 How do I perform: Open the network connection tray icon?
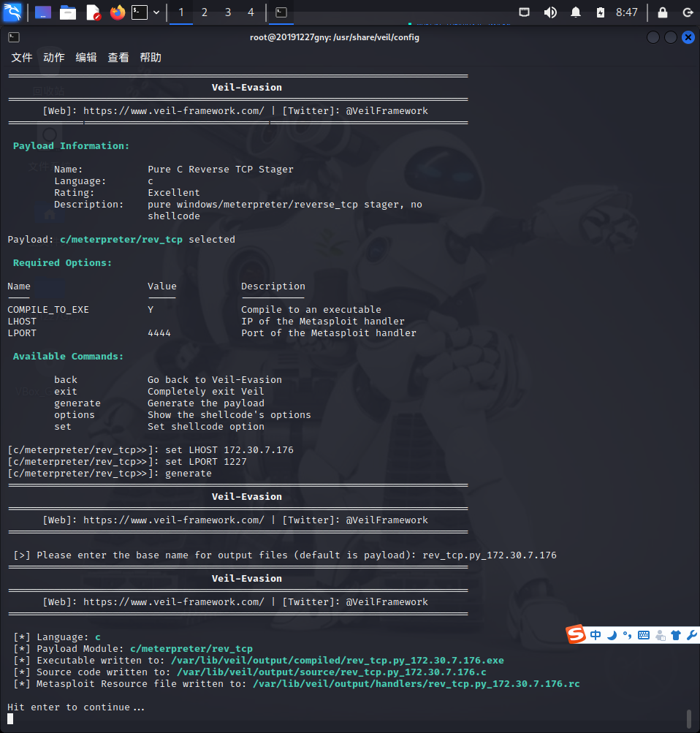coord(525,12)
